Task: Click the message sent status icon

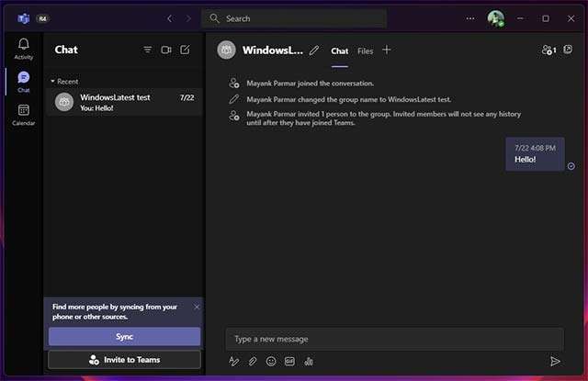Action: click(x=571, y=166)
